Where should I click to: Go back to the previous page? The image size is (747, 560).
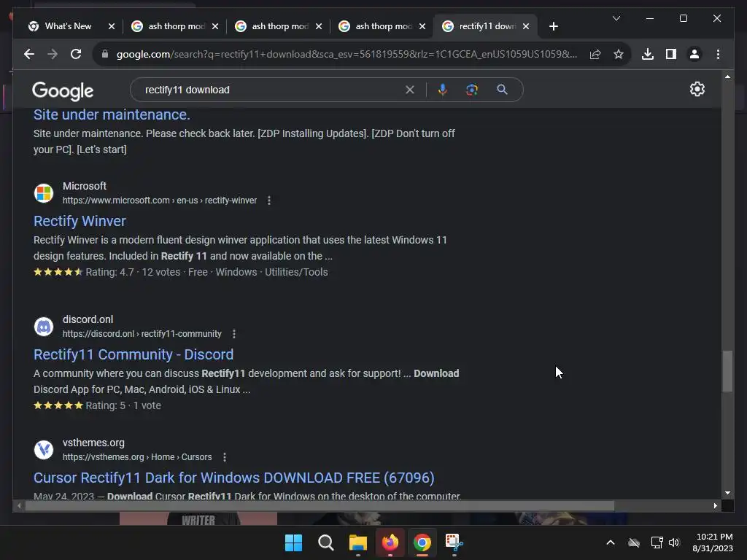click(x=29, y=54)
